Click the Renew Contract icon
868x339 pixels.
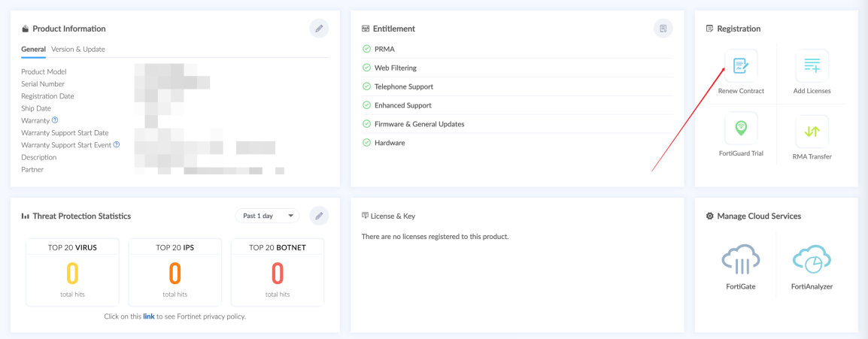click(740, 66)
